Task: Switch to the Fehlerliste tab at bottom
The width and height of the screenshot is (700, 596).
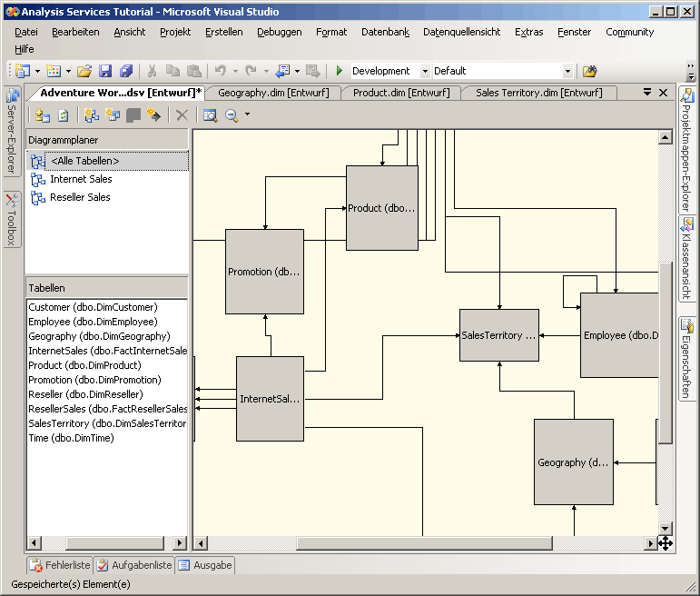Action: click(63, 565)
